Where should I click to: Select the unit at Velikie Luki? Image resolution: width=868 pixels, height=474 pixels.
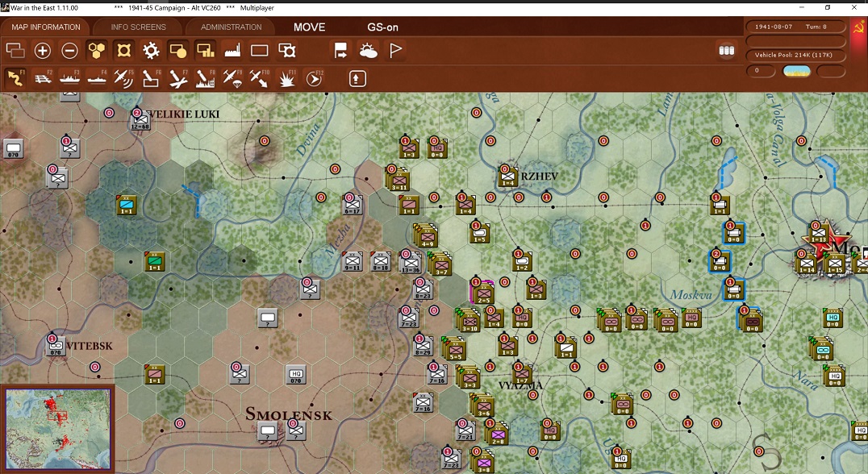140,121
